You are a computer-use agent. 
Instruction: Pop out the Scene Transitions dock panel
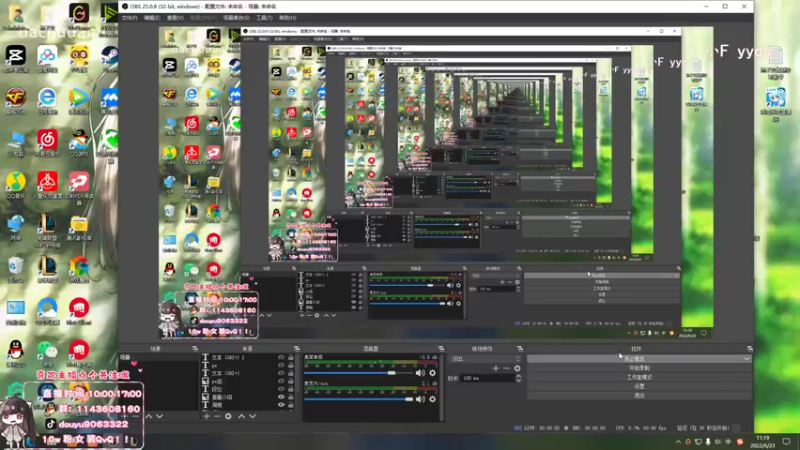click(x=519, y=349)
